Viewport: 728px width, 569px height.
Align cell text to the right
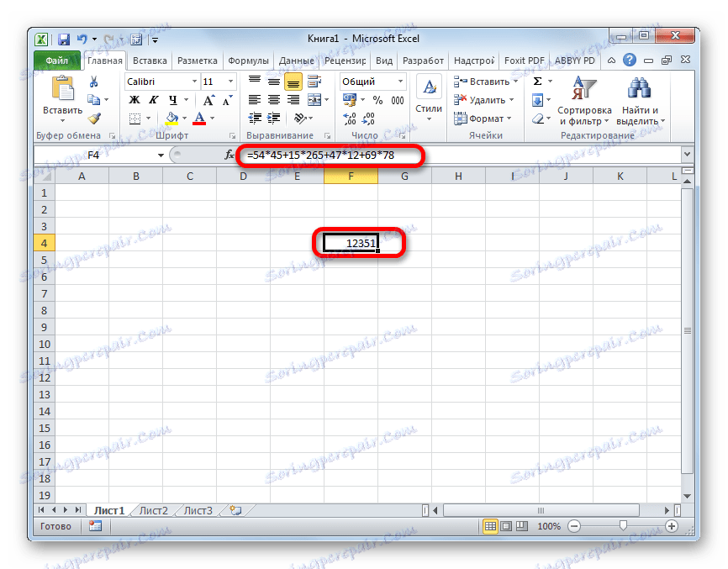(293, 100)
